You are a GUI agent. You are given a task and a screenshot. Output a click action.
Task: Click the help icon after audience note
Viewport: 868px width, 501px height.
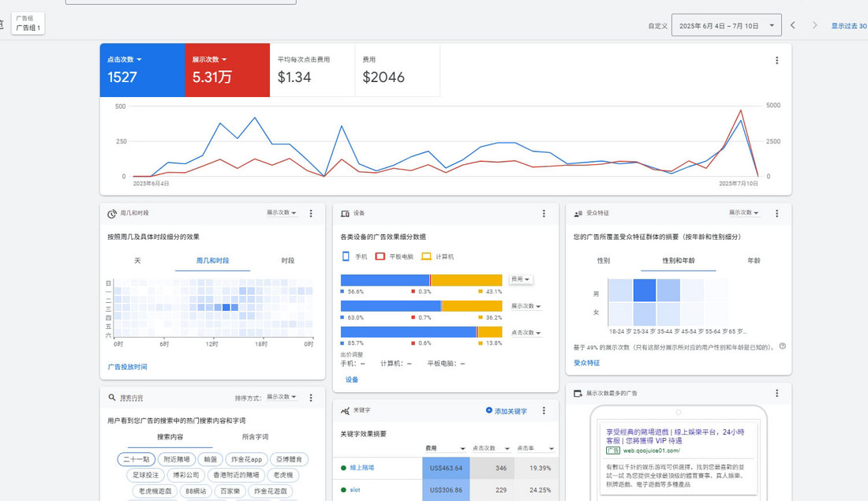(782, 346)
